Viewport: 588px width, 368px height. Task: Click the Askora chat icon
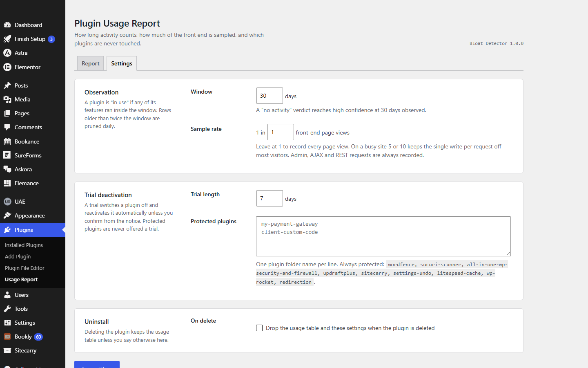click(7, 169)
